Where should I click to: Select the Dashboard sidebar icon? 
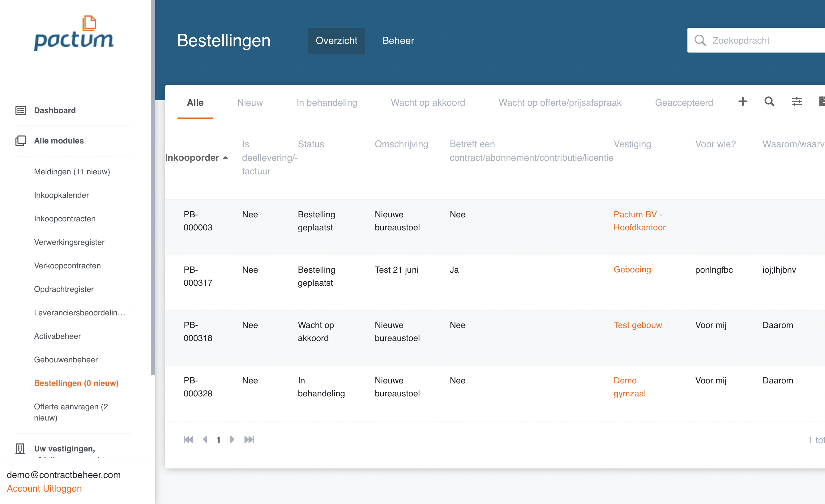tap(21, 110)
